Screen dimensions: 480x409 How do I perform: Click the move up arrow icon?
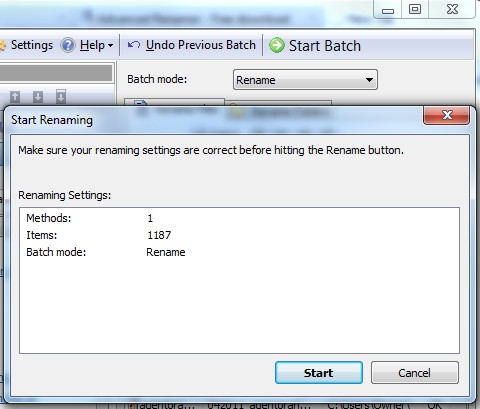(15, 97)
